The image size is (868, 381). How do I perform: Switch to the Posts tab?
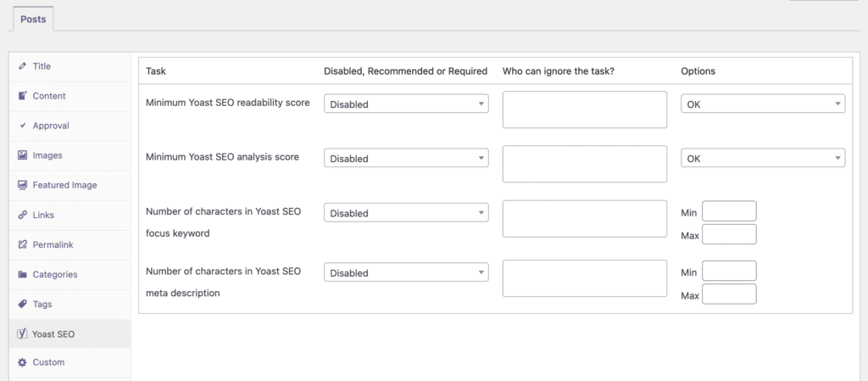point(32,18)
